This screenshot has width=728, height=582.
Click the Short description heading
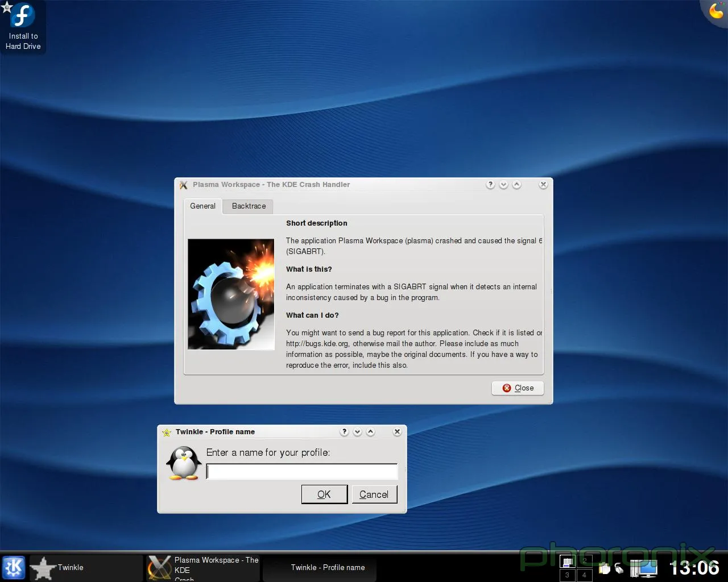pos(316,223)
